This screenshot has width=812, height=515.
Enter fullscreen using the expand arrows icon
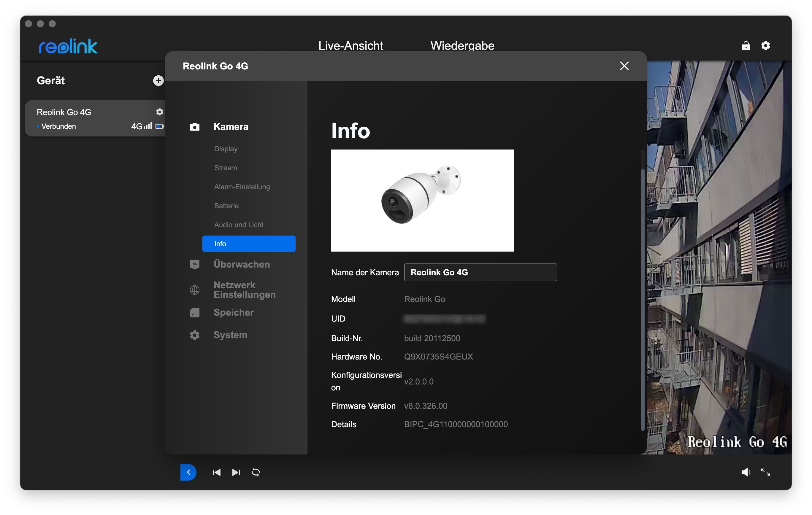click(765, 472)
